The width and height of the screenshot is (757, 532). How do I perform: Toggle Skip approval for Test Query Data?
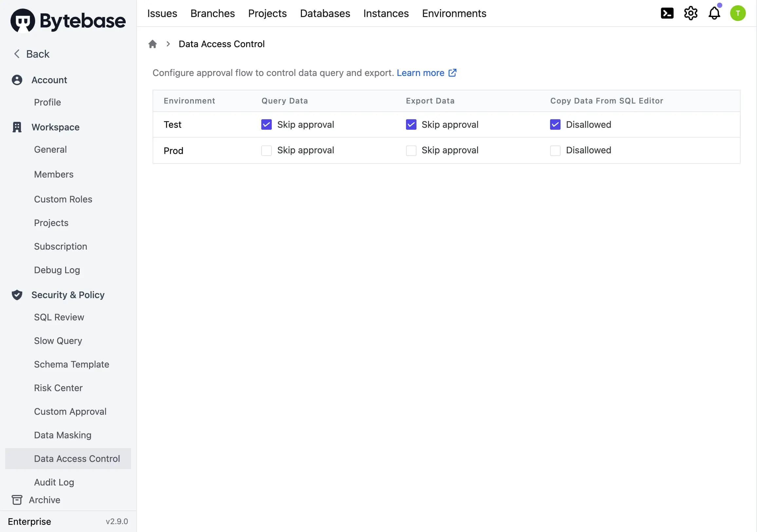click(x=266, y=124)
